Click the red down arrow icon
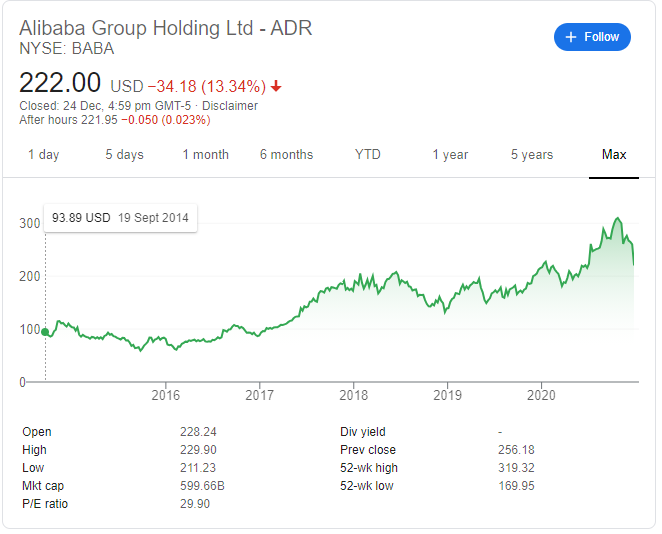The width and height of the screenshot is (662, 534). point(276,86)
